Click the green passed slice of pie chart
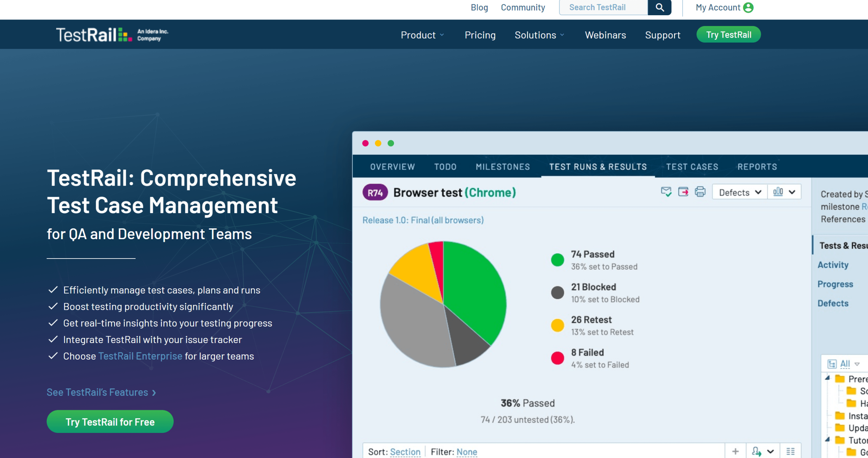This screenshot has width=868, height=458. pyautogui.click(x=475, y=288)
